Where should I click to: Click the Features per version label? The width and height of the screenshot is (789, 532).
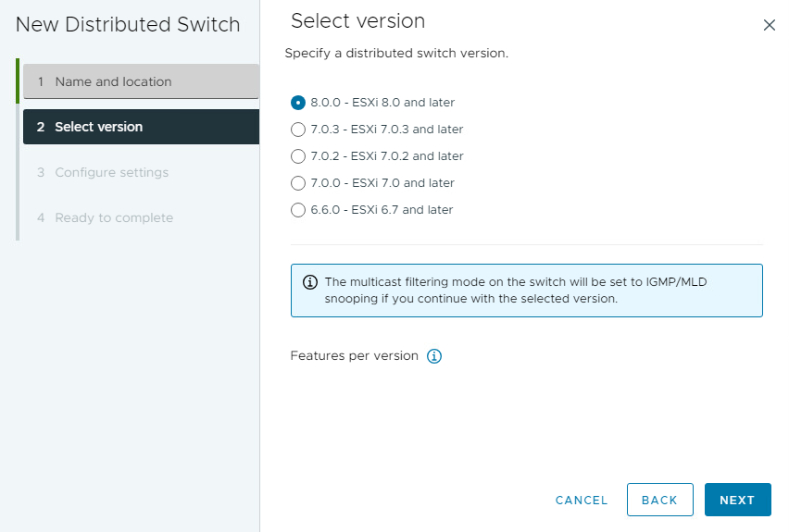pos(355,356)
